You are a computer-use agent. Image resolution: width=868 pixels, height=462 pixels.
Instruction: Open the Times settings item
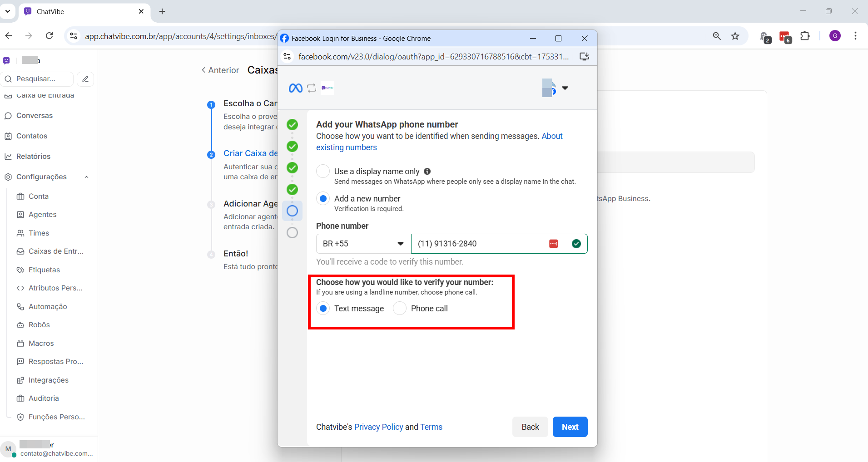coord(39,233)
